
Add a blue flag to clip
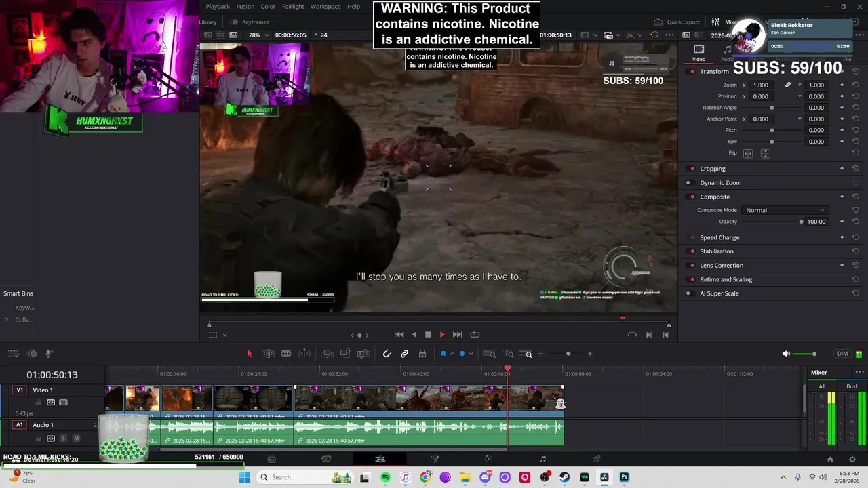(443, 354)
